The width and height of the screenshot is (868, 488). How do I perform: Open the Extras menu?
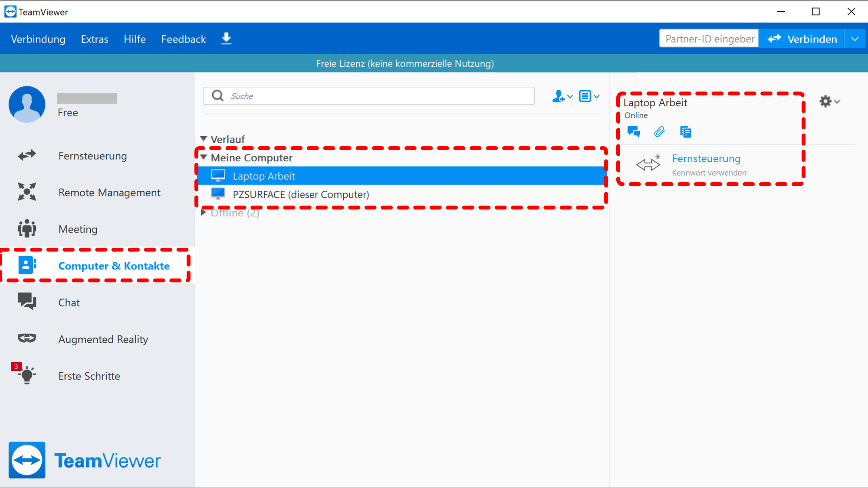pyautogui.click(x=94, y=39)
